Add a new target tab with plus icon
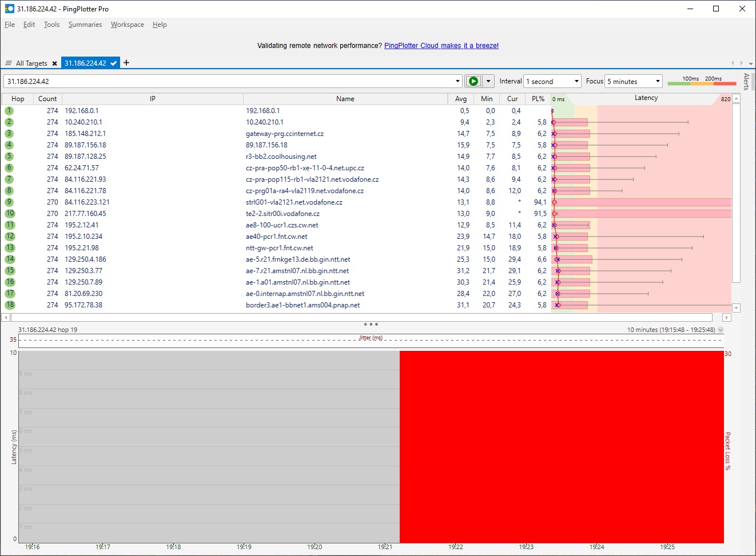Screen dimensions: 756x556 coord(126,63)
